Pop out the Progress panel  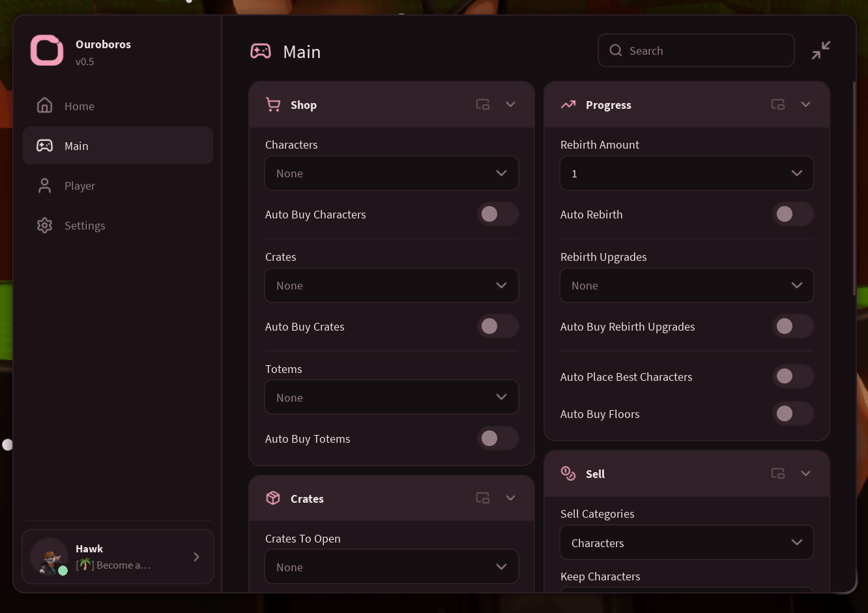click(x=777, y=104)
